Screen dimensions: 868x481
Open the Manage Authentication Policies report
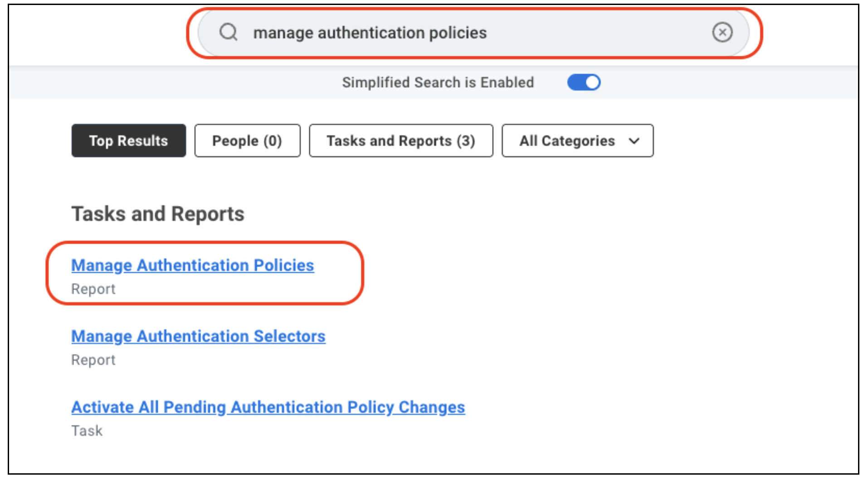click(193, 265)
